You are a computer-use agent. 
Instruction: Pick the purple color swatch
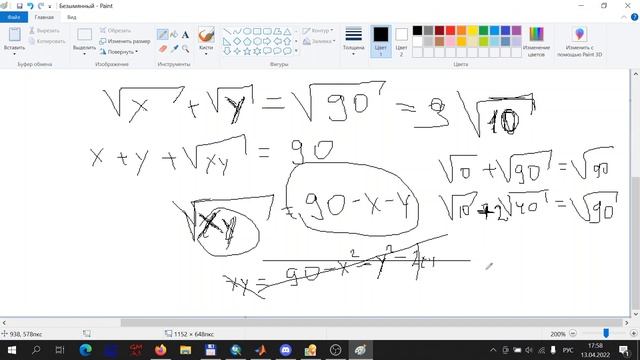point(516,31)
